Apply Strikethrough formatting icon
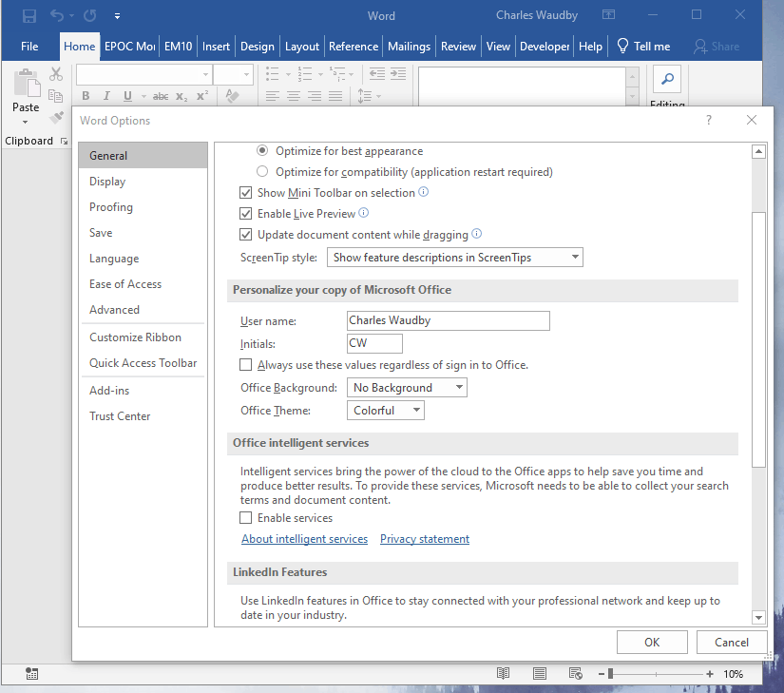The image size is (784, 693). tap(161, 96)
